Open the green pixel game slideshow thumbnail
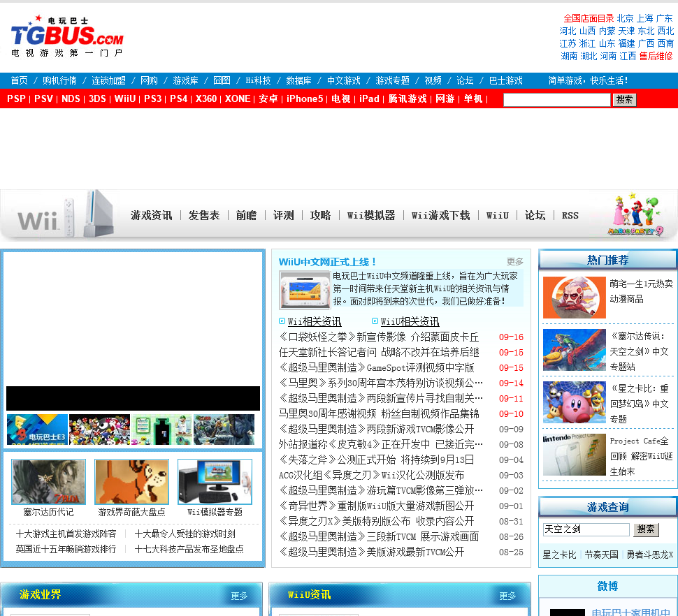The height and width of the screenshot is (616, 678). [x=161, y=430]
